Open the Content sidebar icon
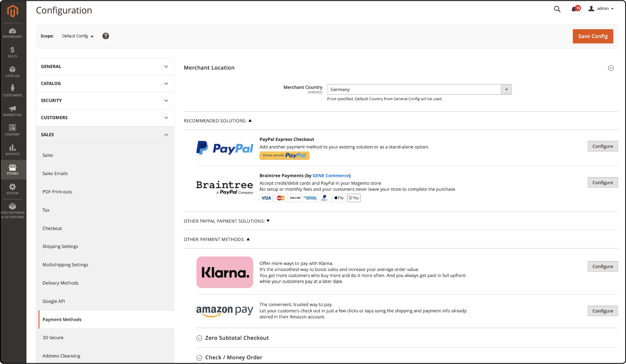 [13, 130]
